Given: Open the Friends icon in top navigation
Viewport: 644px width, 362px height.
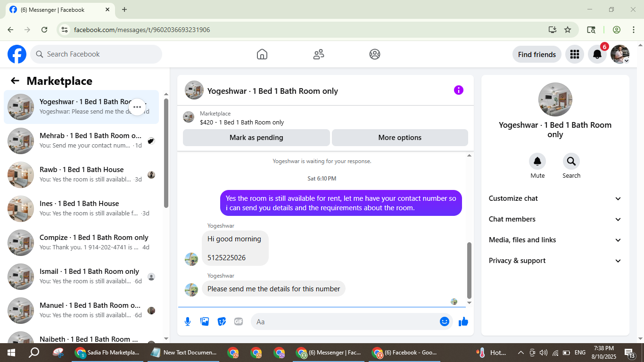Looking at the screenshot, I should pyautogui.click(x=319, y=54).
